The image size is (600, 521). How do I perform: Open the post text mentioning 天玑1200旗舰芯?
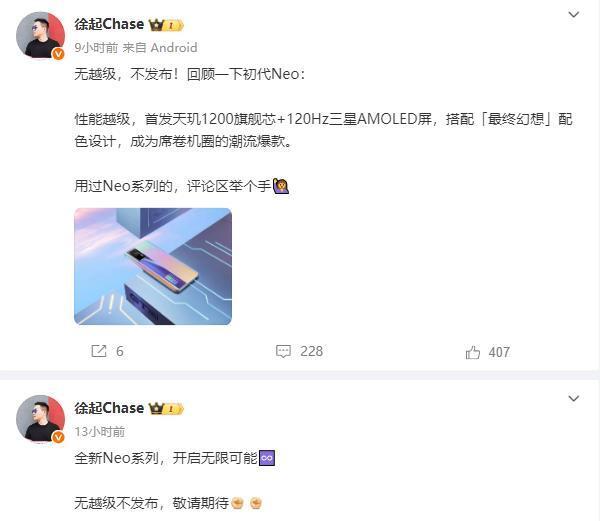(323, 130)
